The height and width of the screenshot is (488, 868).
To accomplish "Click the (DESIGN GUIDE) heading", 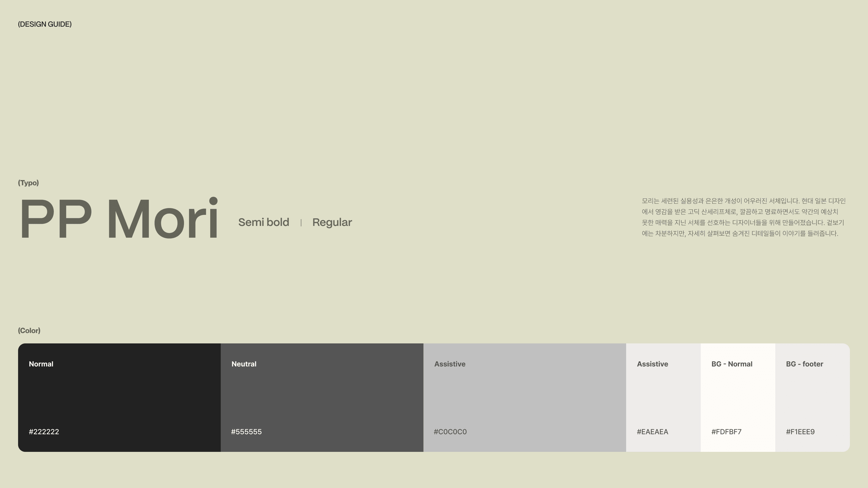I will 45,24.
